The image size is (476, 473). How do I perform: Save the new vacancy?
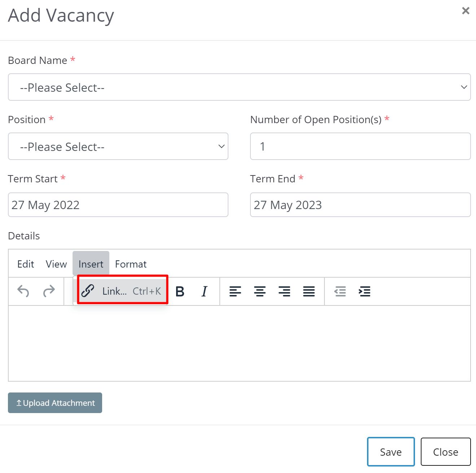click(391, 452)
